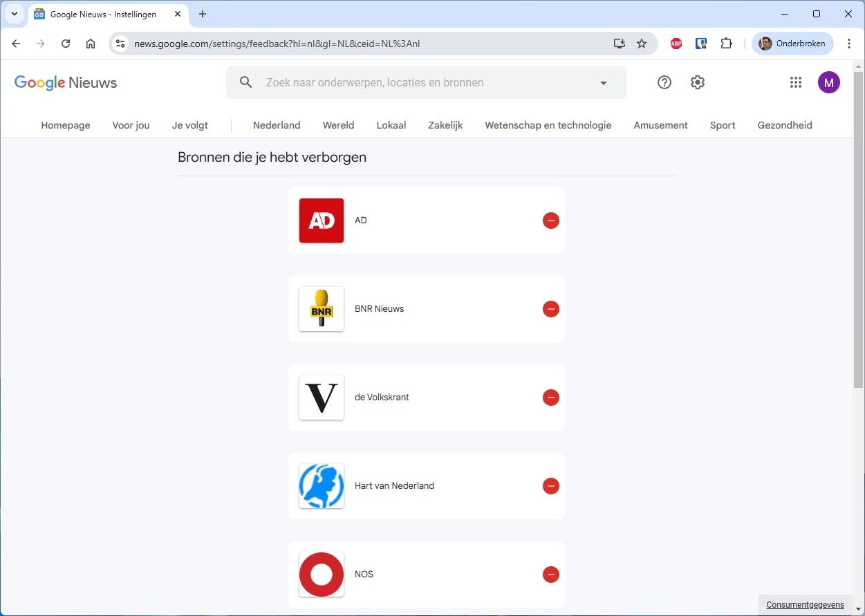Open a new browser tab
Screen dimensions: 865x616
pos(203,14)
